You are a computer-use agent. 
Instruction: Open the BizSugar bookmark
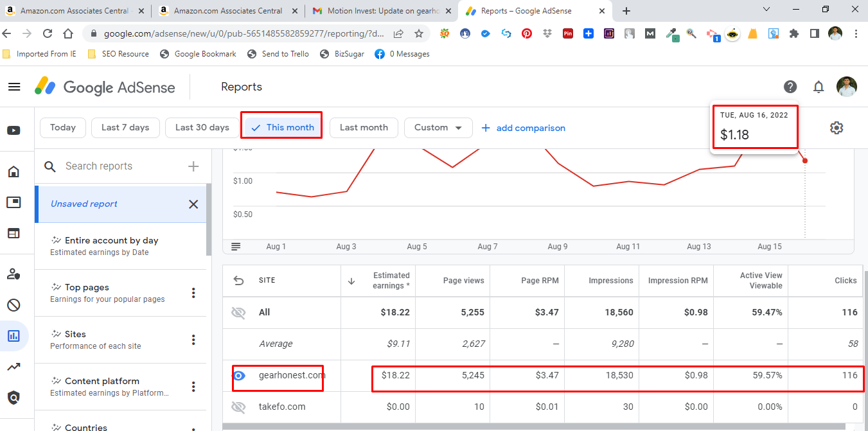pos(342,54)
